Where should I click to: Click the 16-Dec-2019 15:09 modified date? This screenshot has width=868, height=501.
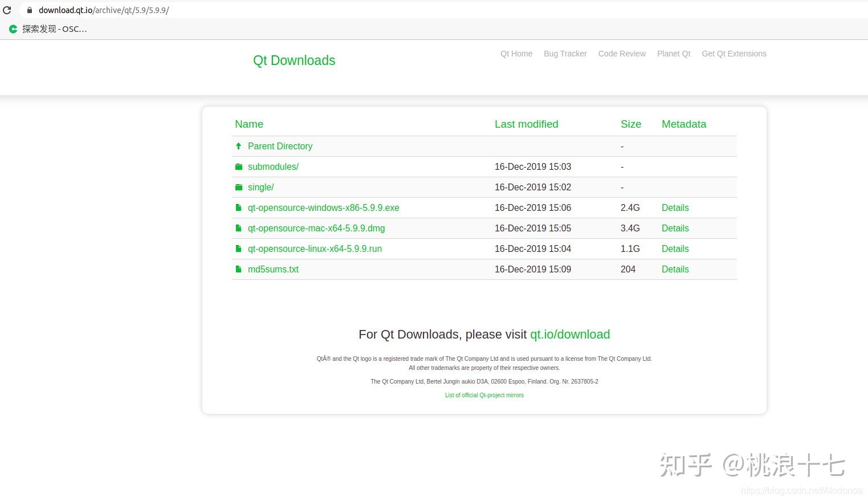(533, 269)
